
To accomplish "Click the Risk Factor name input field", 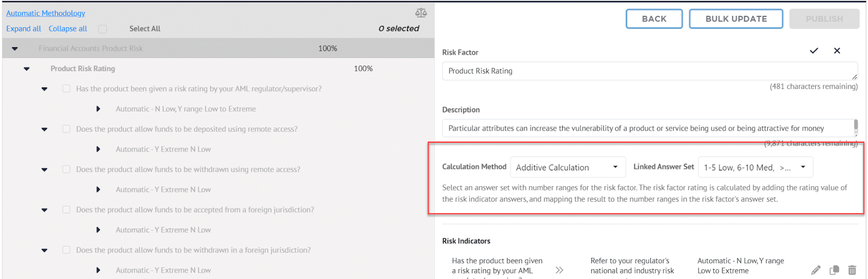I will [650, 71].
